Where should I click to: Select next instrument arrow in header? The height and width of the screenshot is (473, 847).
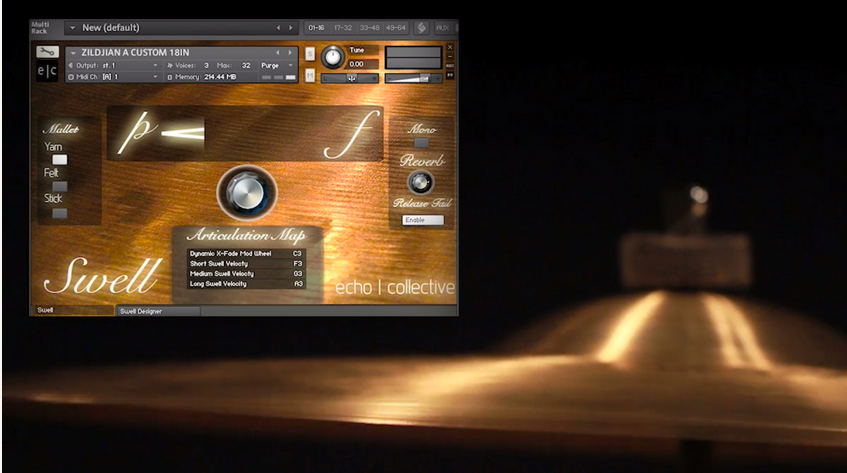pyautogui.click(x=290, y=53)
